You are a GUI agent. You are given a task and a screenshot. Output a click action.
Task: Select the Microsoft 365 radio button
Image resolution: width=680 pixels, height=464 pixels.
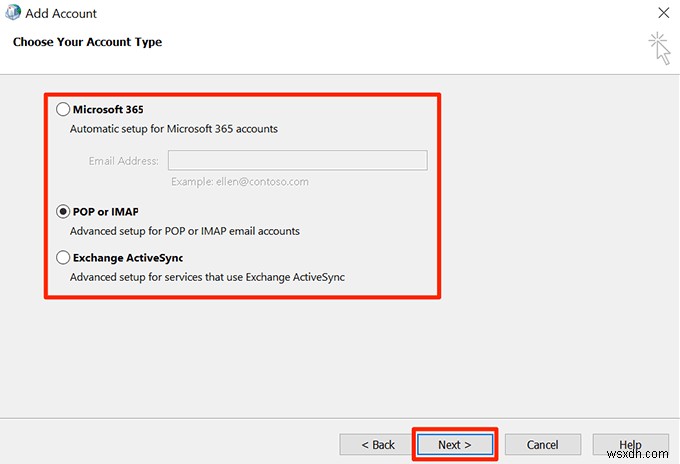coord(63,109)
